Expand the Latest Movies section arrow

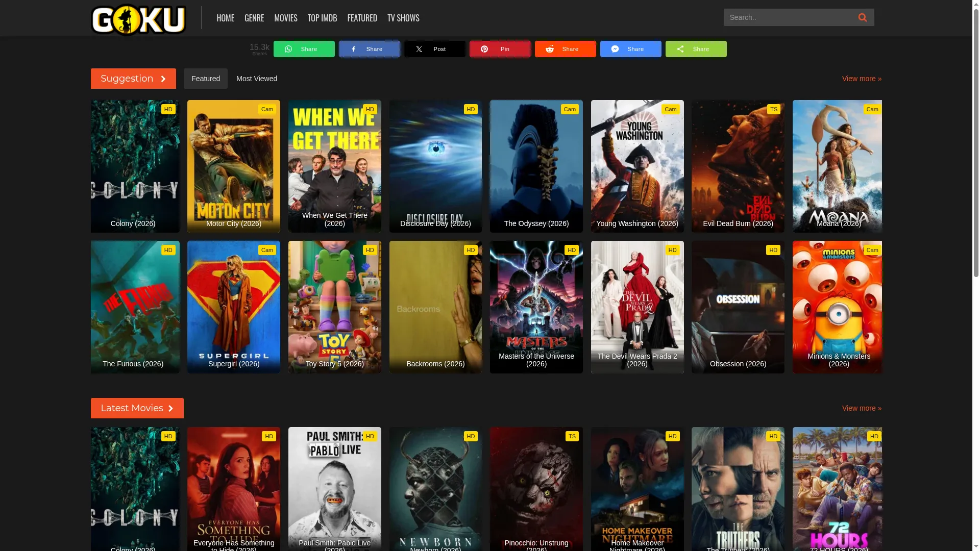click(170, 409)
